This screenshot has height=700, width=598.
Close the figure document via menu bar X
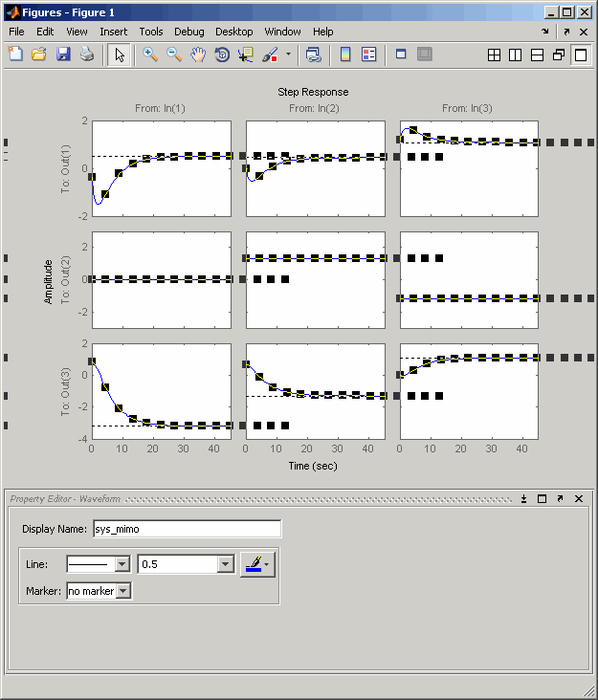pos(584,32)
